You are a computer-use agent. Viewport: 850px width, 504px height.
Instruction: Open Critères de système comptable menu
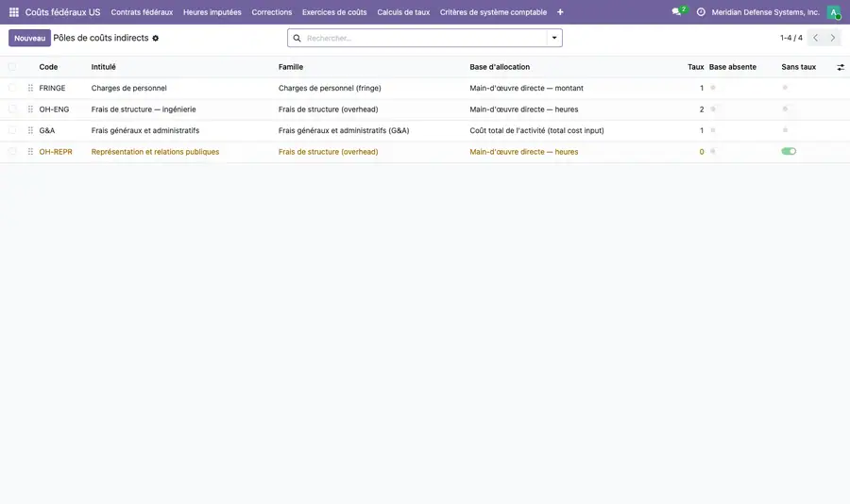493,12
